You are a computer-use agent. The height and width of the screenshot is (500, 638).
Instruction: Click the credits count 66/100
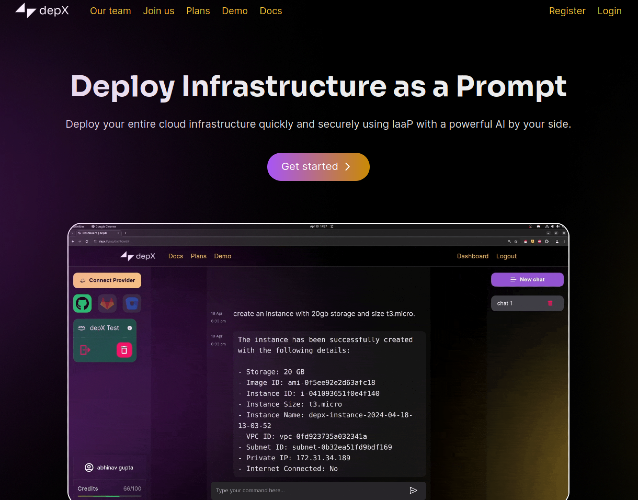pyautogui.click(x=132, y=489)
